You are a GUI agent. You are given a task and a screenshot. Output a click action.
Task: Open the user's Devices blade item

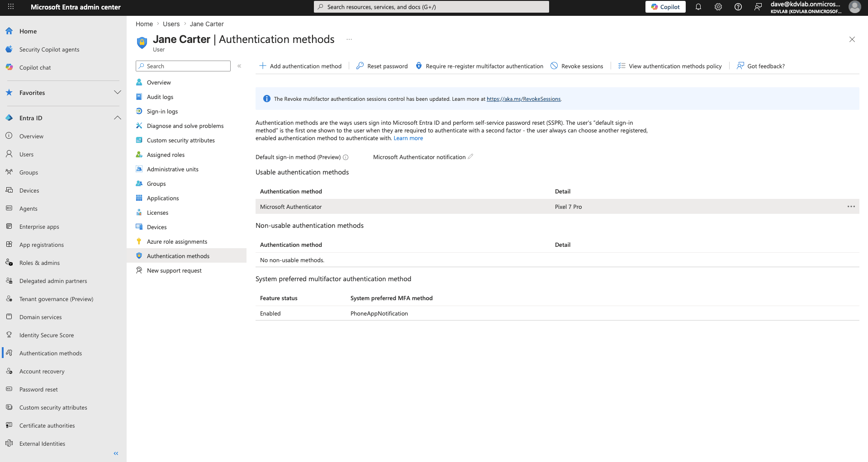tap(157, 227)
